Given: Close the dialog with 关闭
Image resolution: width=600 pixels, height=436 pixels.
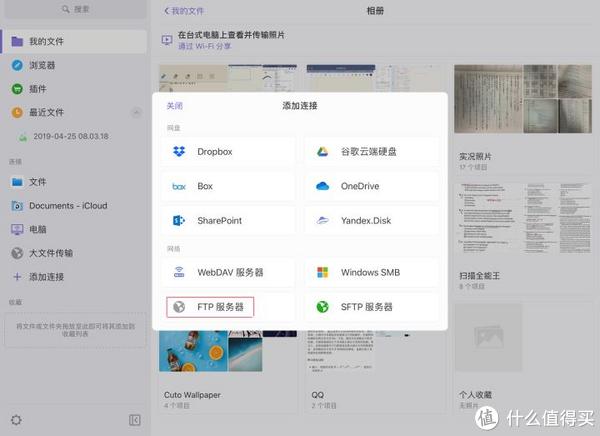Looking at the screenshot, I should point(174,106).
